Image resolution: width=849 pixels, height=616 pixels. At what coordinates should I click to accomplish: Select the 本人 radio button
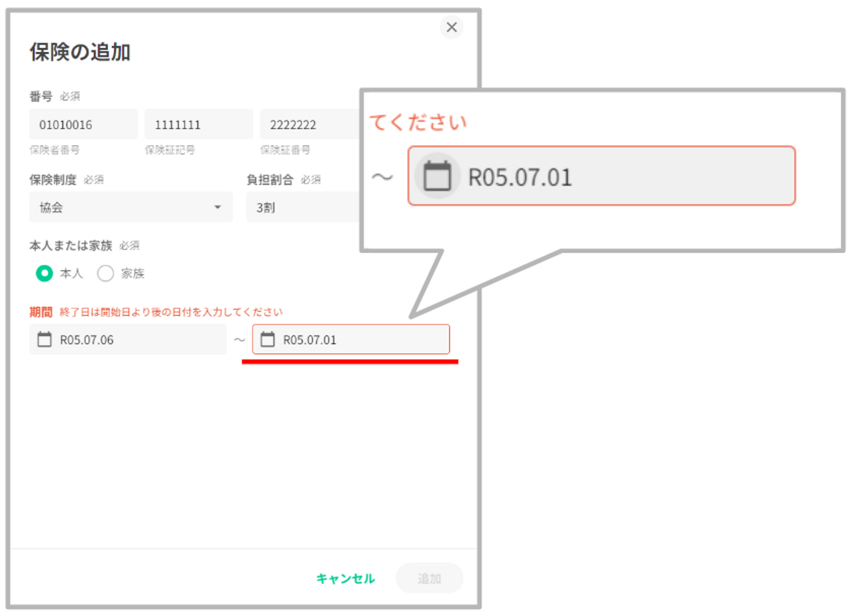(45, 273)
